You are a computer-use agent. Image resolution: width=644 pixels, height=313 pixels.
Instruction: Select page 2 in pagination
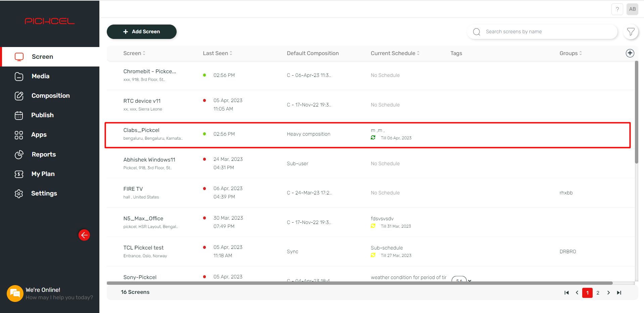point(598,293)
